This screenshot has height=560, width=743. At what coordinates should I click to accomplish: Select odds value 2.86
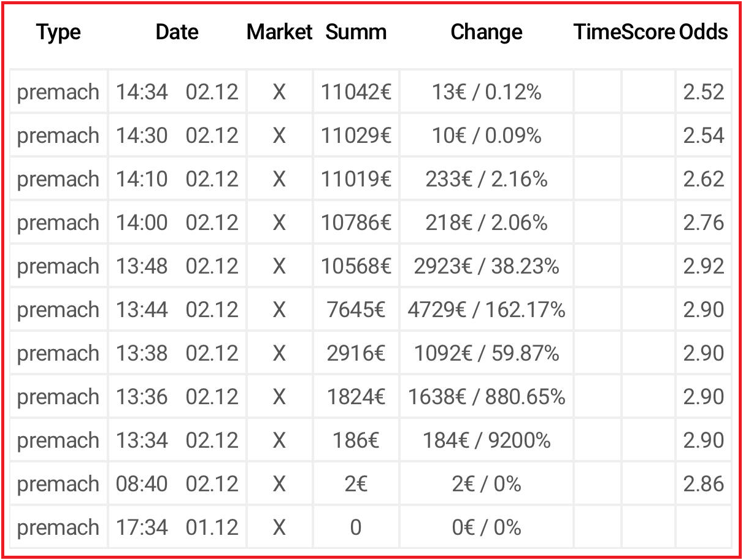click(x=703, y=484)
